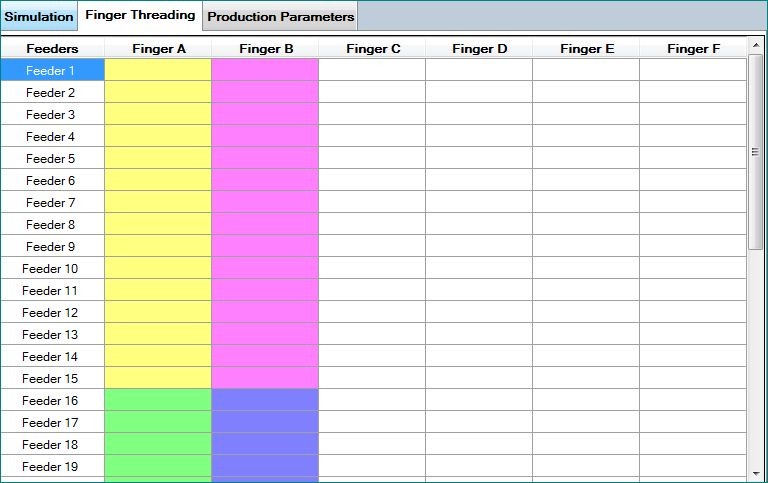The height and width of the screenshot is (483, 768).
Task: Click the Finger B column header
Action: coord(265,49)
